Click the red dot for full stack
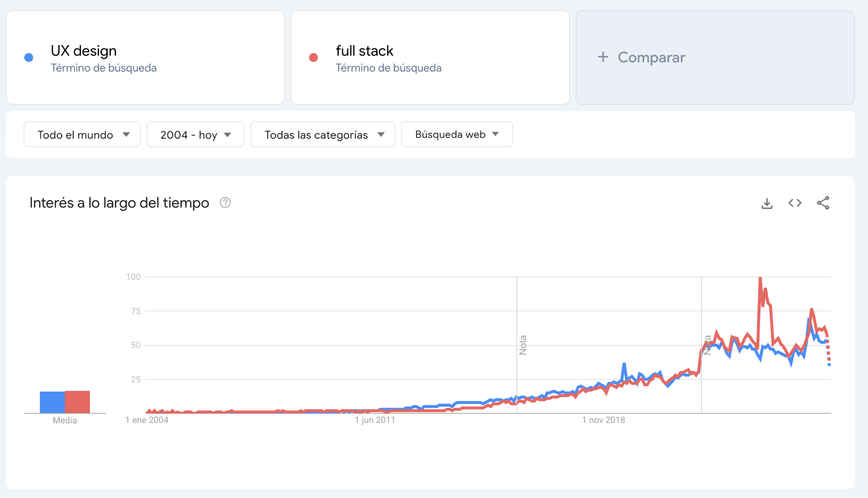 [x=314, y=58]
